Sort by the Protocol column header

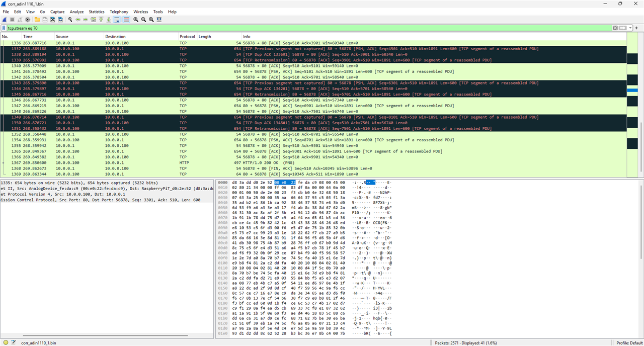tap(187, 37)
